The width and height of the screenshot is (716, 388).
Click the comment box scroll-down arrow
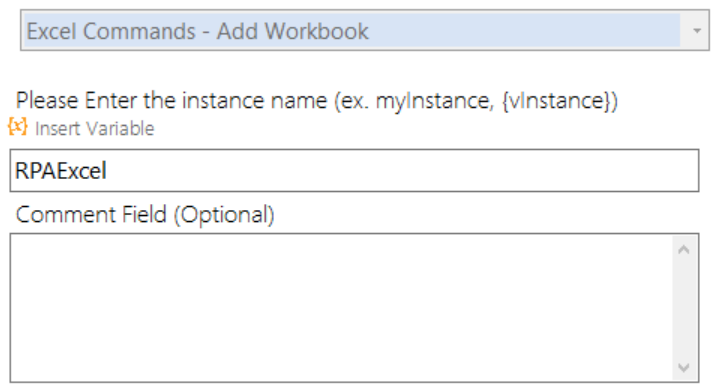point(684,367)
